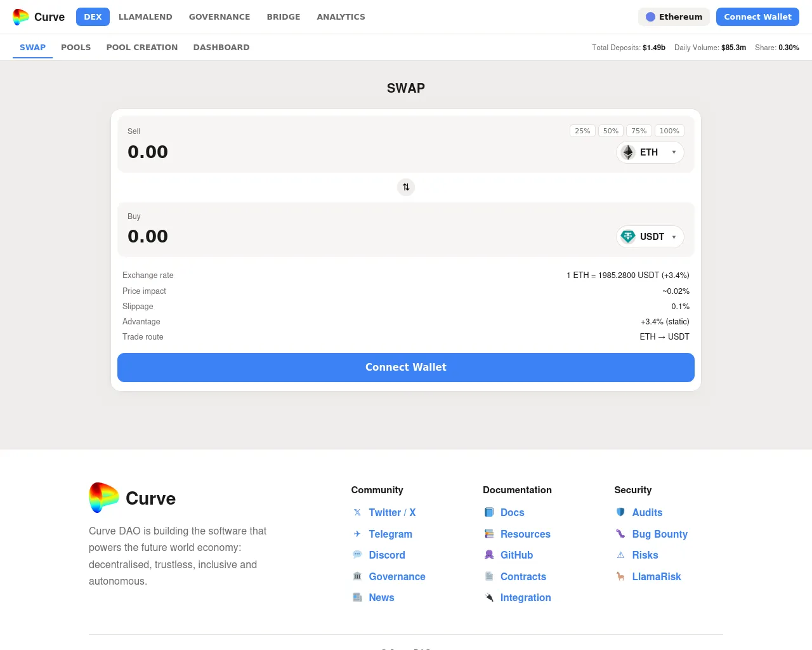Click the book icon beside Docs
812x650 pixels.
pos(489,512)
